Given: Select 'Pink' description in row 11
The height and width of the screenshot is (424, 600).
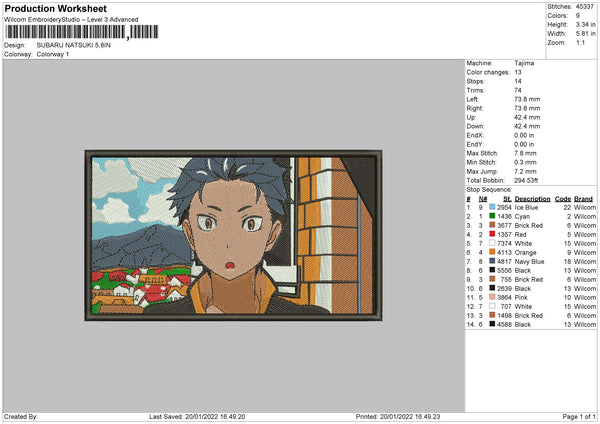Looking at the screenshot, I should pos(521,298).
